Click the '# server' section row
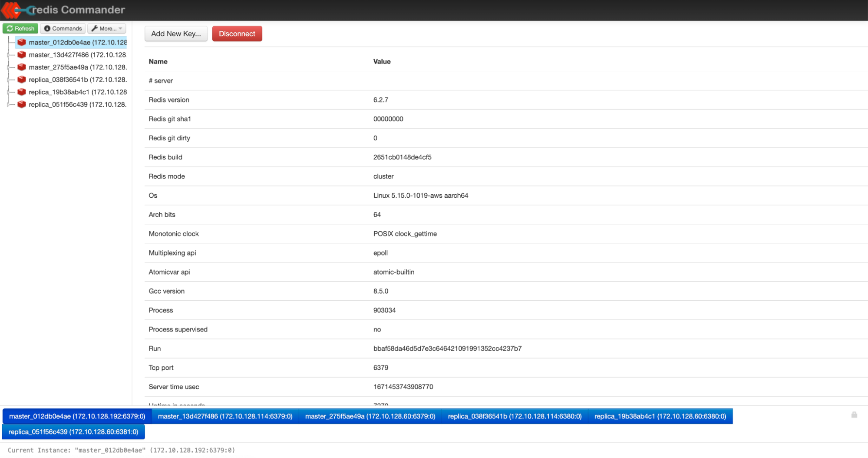Viewport: 868px width, 458px height. click(x=506, y=81)
